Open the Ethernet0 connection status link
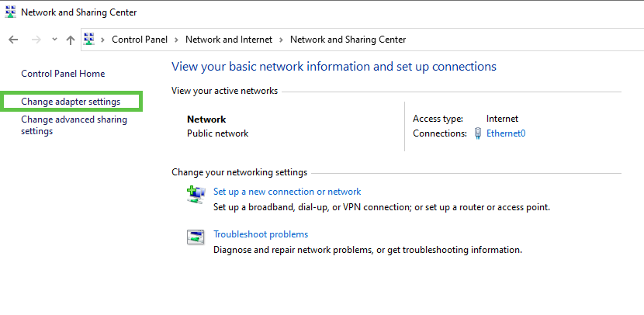 (506, 133)
